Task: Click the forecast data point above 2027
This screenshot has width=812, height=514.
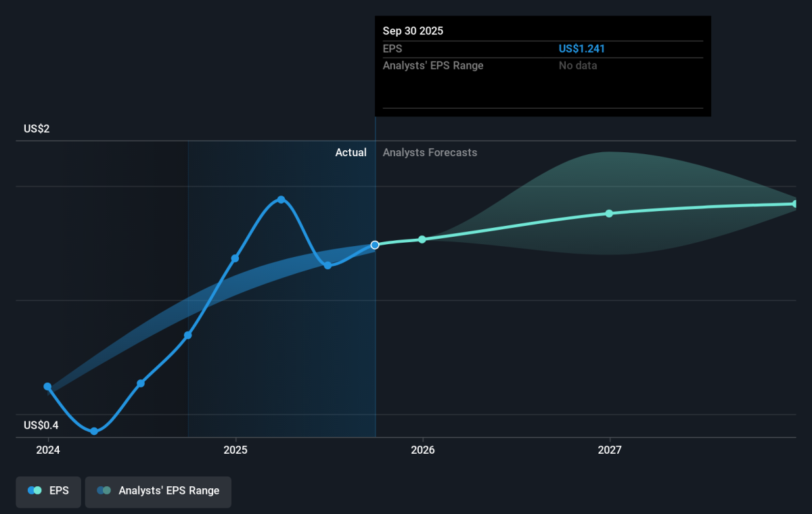Action: coord(609,213)
